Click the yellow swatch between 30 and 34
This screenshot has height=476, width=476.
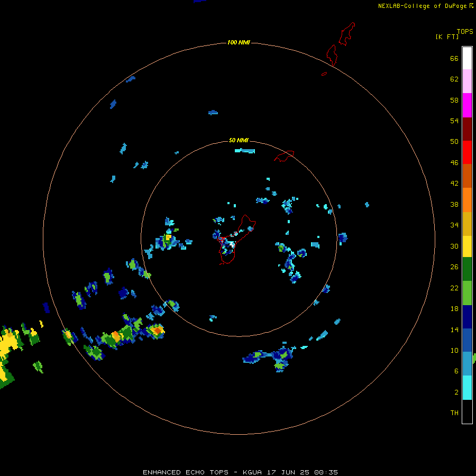pos(467,246)
